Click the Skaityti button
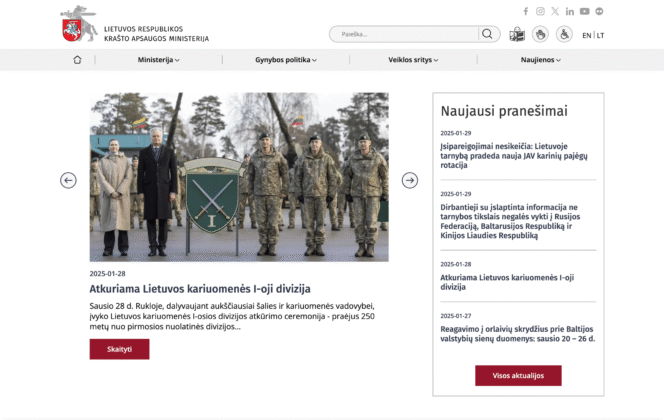664x420 pixels. (119, 349)
